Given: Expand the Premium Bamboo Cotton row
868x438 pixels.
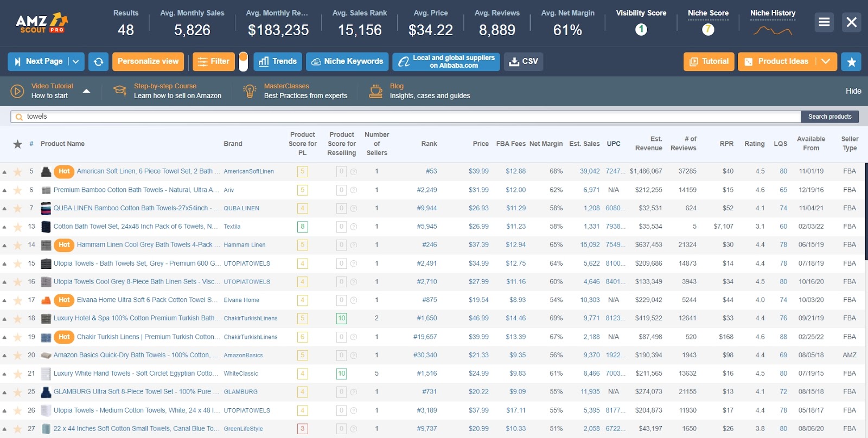Looking at the screenshot, I should click(x=4, y=190).
